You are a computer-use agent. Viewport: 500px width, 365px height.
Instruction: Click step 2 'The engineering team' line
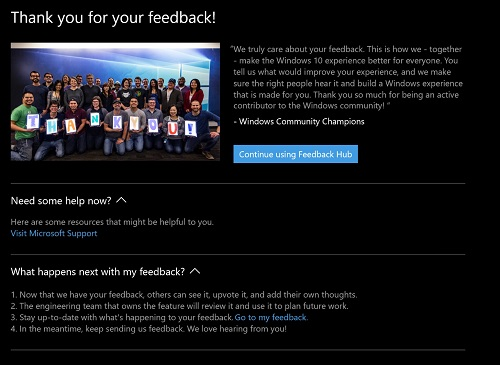[180, 306]
